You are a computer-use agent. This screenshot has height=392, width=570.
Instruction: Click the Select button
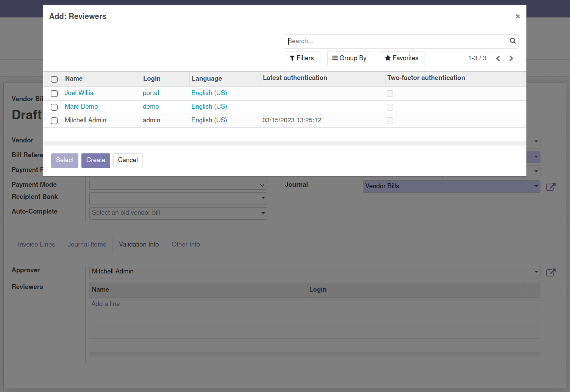(65, 160)
